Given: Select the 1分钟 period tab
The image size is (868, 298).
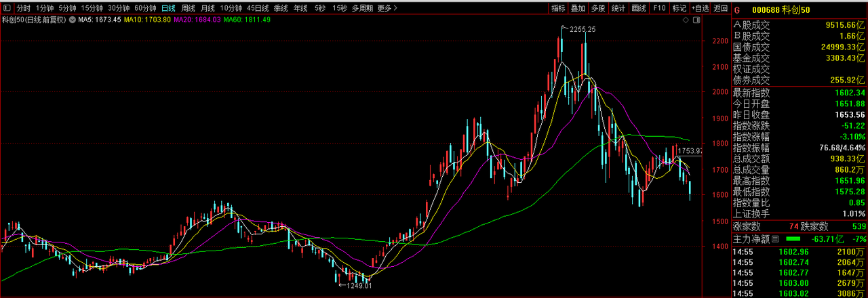Looking at the screenshot, I should pyautogui.click(x=45, y=8).
